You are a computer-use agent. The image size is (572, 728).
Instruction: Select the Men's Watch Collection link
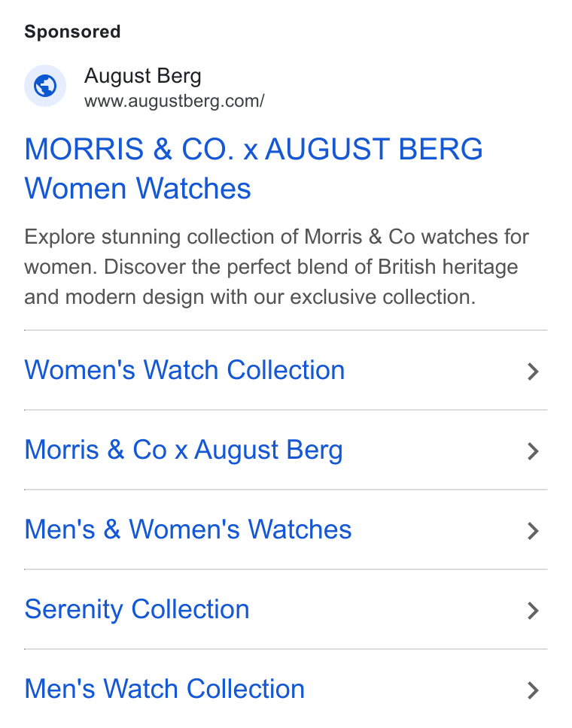coord(165,689)
